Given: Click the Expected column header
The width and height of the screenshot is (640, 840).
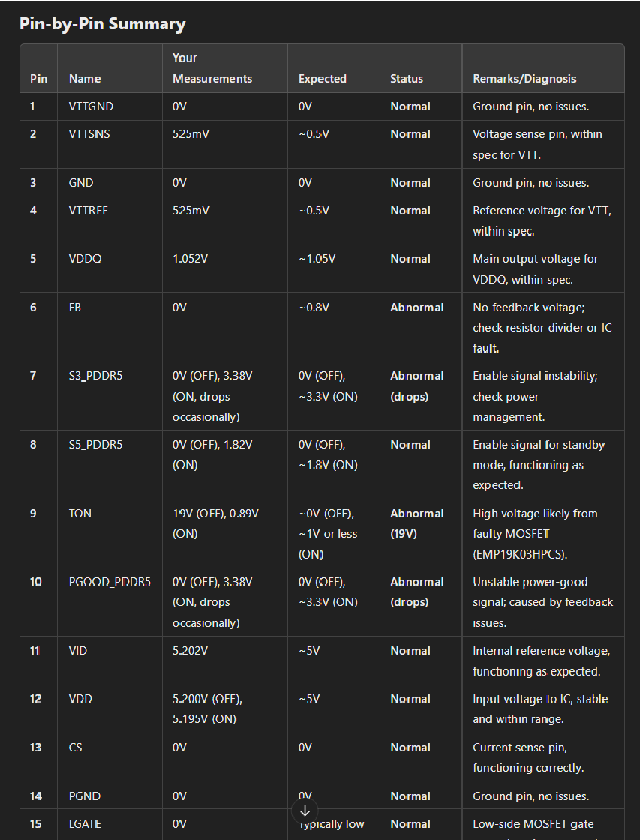Looking at the screenshot, I should pyautogui.click(x=323, y=78).
